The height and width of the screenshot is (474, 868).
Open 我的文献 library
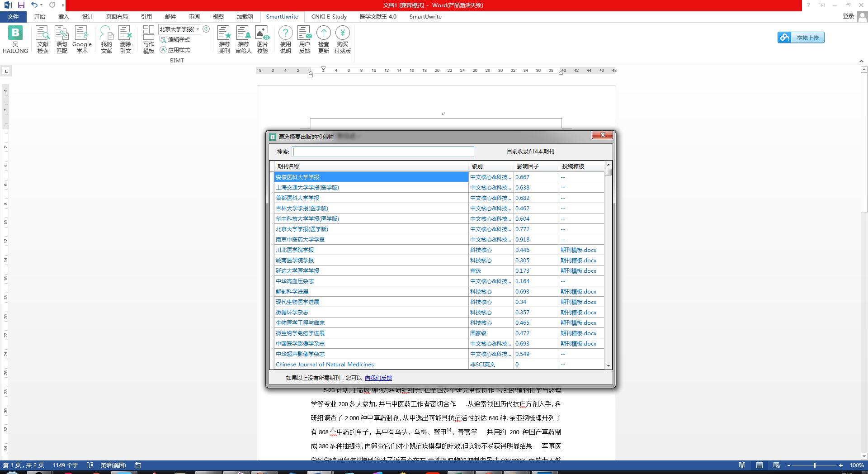point(107,39)
